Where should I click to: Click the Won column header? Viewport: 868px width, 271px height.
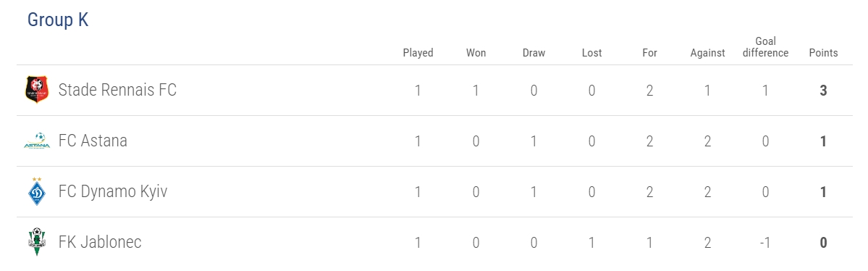[x=476, y=53]
